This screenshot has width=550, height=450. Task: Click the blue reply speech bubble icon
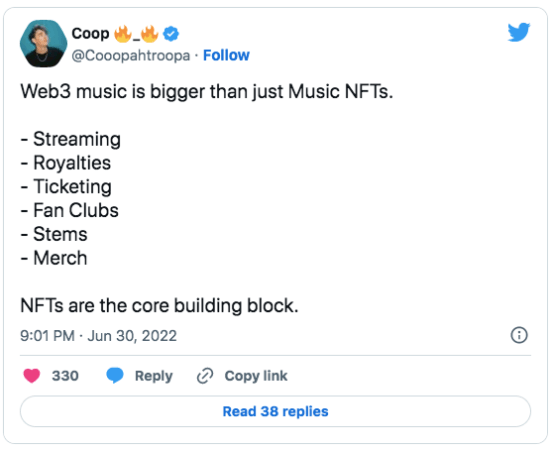click(115, 375)
